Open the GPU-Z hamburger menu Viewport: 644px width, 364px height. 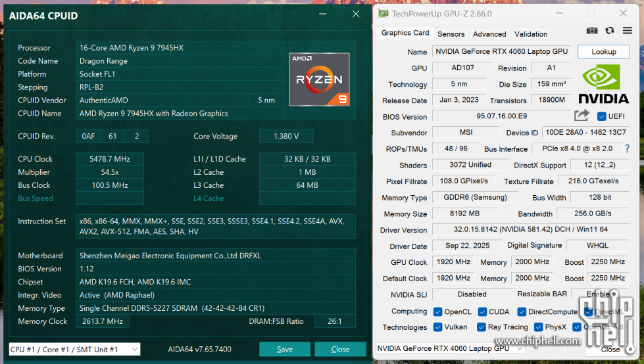click(x=627, y=31)
